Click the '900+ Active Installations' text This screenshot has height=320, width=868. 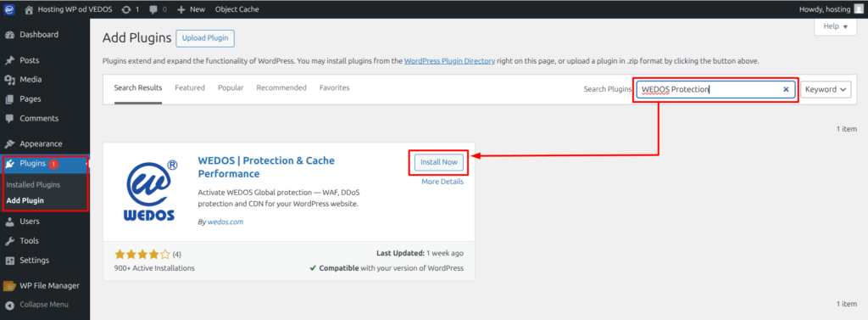click(154, 268)
